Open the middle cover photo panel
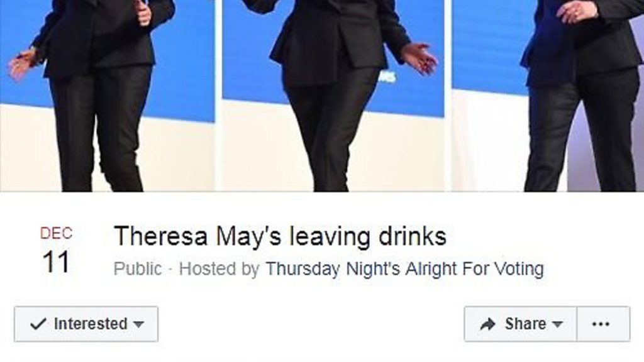Screen dimensions: 644x362 333,96
